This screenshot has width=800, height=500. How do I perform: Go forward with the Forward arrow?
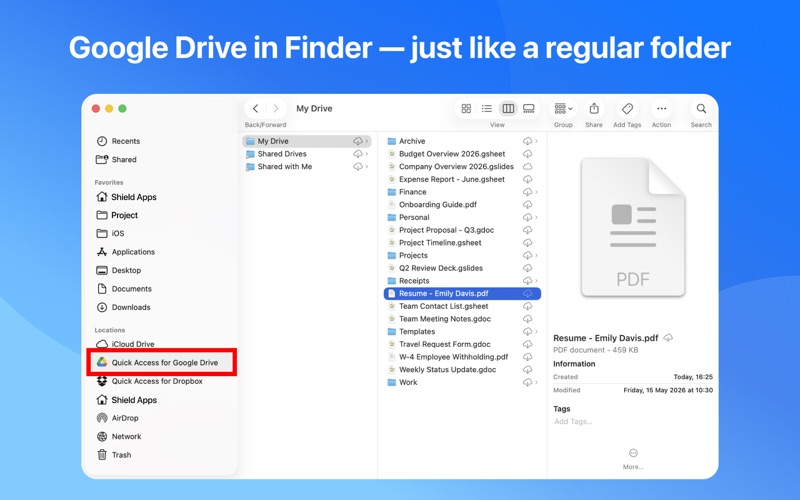pyautogui.click(x=276, y=108)
